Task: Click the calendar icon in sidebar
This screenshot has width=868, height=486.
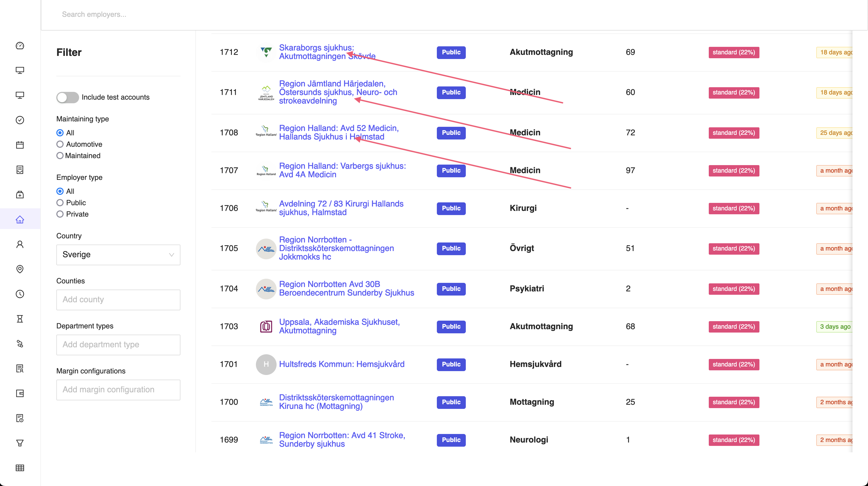Action: (20, 145)
